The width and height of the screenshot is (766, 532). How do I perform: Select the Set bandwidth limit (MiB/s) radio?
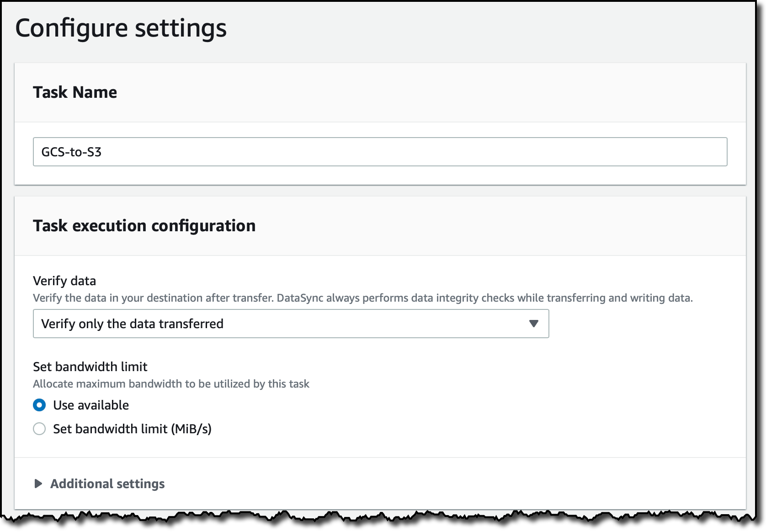(39, 429)
